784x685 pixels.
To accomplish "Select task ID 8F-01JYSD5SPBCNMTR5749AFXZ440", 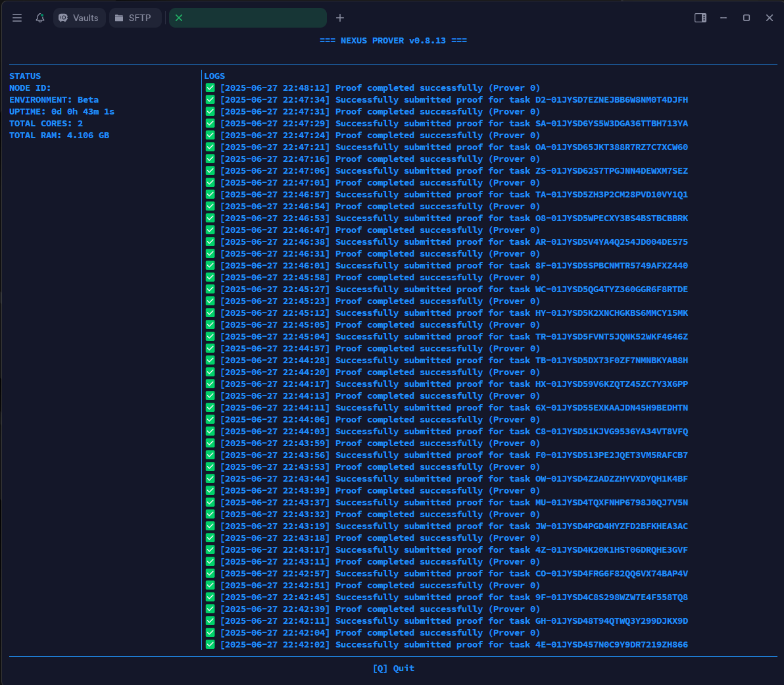I will coord(612,266).
